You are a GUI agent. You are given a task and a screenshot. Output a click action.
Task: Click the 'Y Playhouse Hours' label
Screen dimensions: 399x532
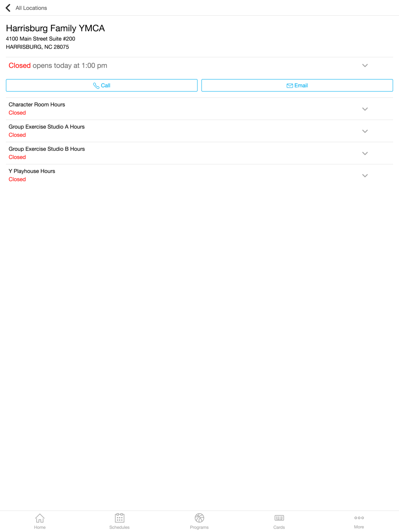tap(32, 171)
